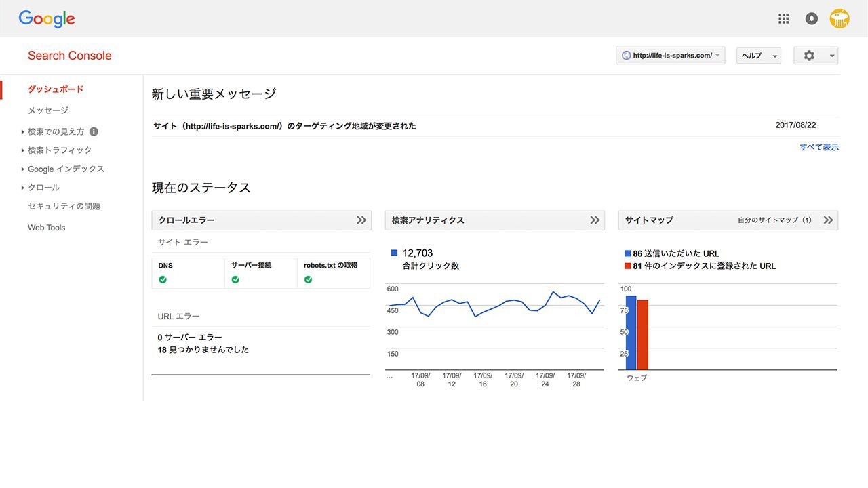Click the blue 送信いただいた URL legend swatch
The height and width of the screenshot is (488, 868).
pos(628,254)
